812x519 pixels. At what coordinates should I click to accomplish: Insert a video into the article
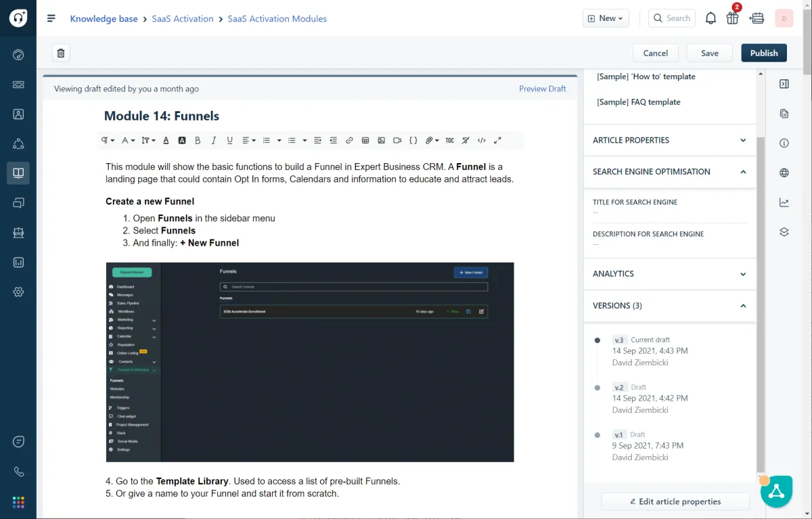[397, 140]
